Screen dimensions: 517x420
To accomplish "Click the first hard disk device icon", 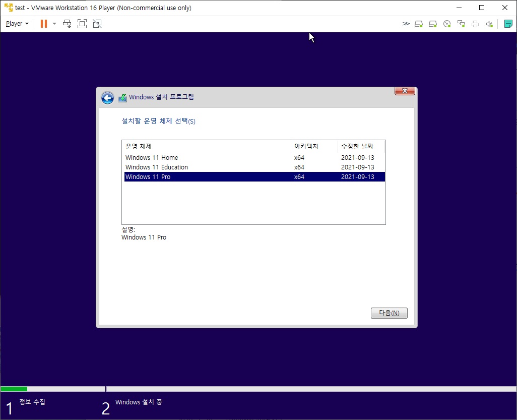I will coord(419,24).
